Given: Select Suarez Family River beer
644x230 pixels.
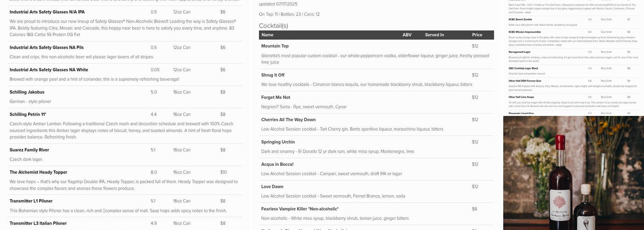Looking at the screenshot, I should (x=29, y=150).
